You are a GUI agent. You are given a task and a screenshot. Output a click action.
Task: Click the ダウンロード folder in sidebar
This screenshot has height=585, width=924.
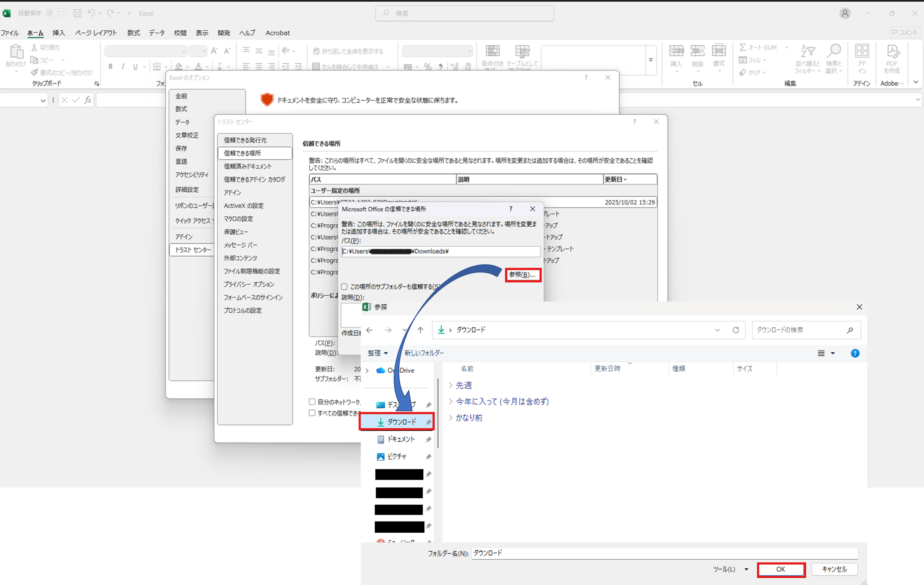point(401,422)
